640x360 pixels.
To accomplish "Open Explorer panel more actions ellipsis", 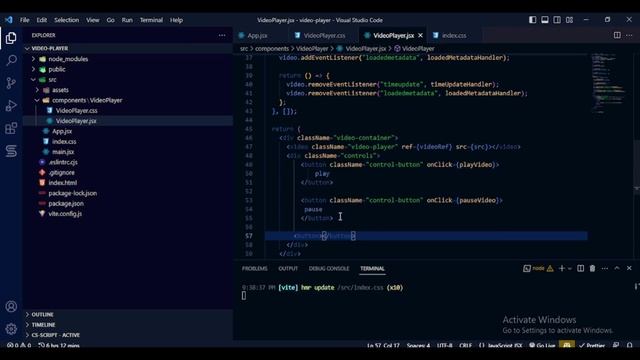I will (222, 36).
